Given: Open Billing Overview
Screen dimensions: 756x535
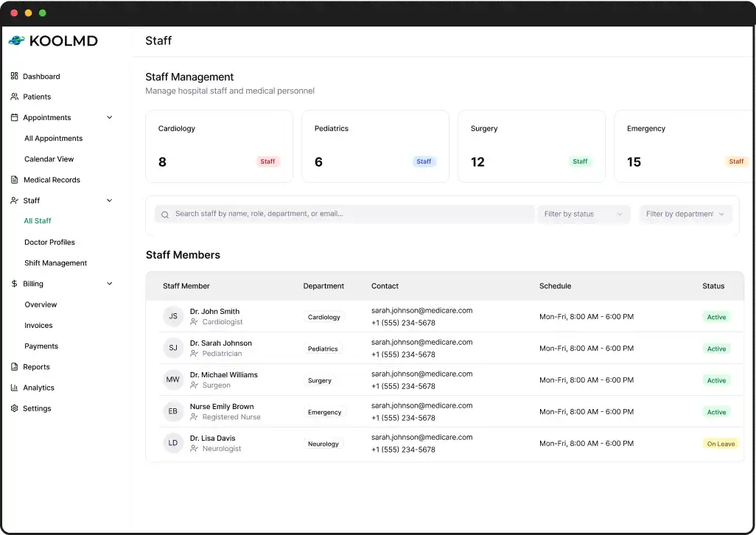Looking at the screenshot, I should [41, 304].
